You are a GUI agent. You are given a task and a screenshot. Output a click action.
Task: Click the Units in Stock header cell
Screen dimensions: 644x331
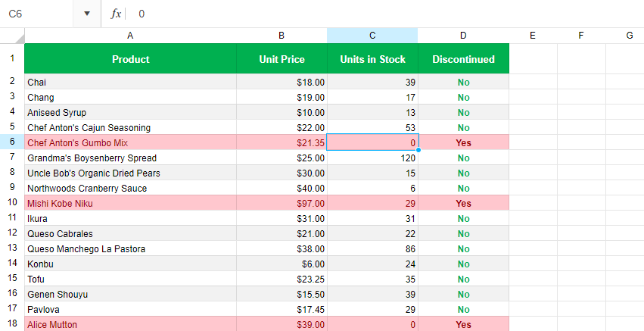pyautogui.click(x=372, y=59)
